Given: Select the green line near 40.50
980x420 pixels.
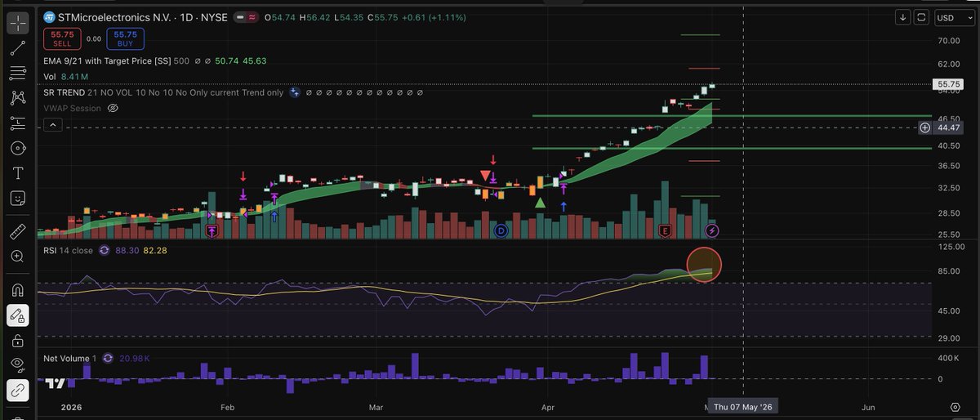Looking at the screenshot, I should pos(731,148).
